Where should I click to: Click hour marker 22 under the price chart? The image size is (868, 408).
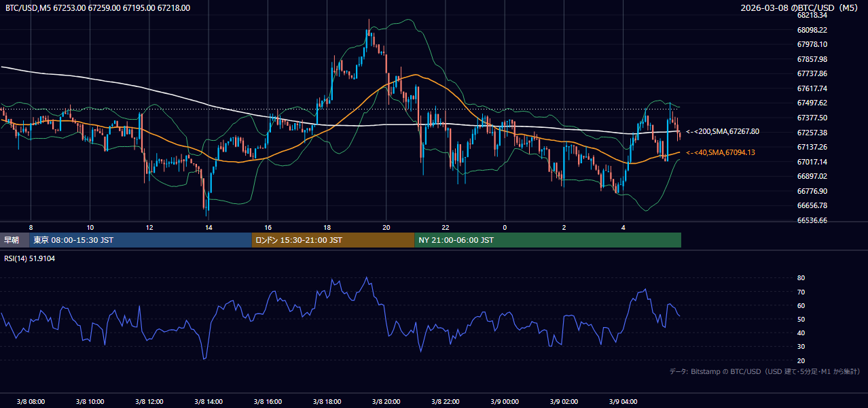pos(446,227)
